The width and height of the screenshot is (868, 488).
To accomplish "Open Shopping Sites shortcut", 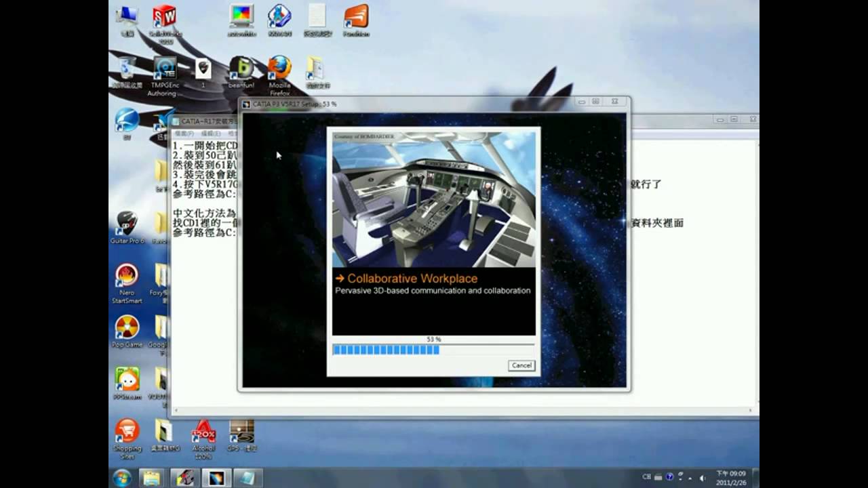I will (127, 439).
